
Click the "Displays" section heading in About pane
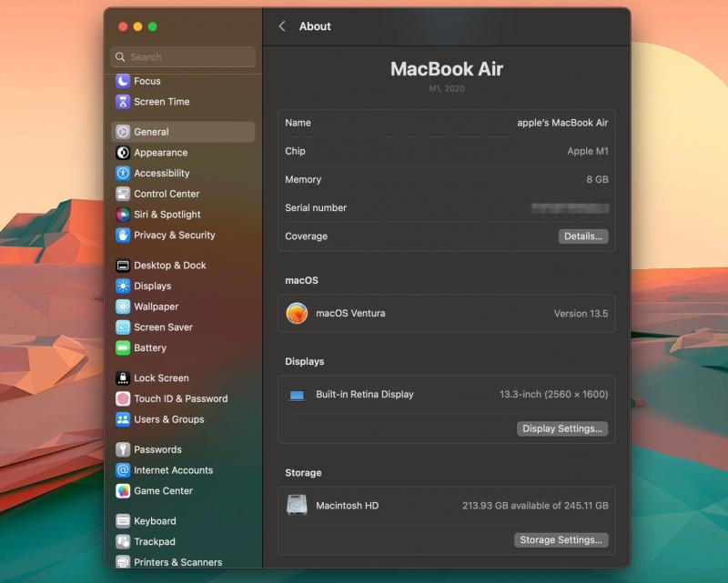305,362
